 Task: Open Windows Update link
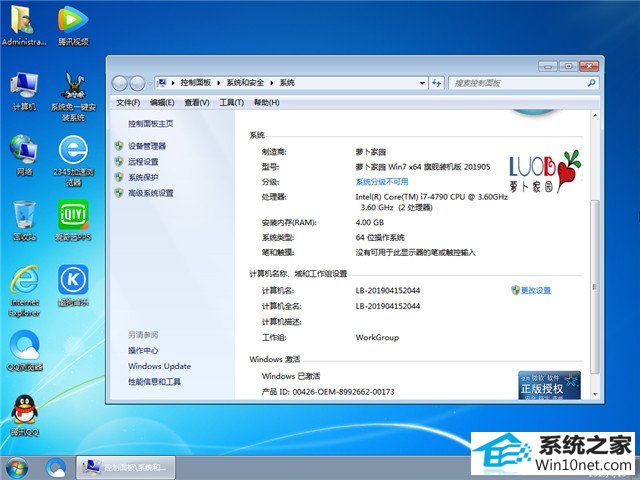[159, 366]
